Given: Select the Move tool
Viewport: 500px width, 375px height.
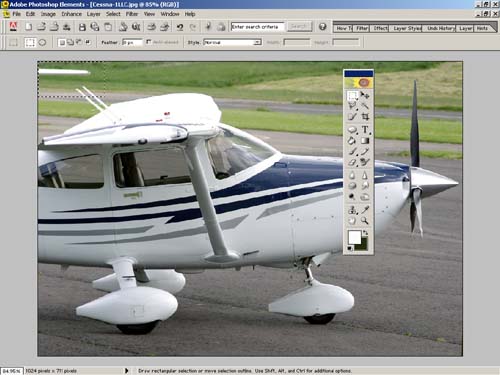Looking at the screenshot, I should coord(365,96).
